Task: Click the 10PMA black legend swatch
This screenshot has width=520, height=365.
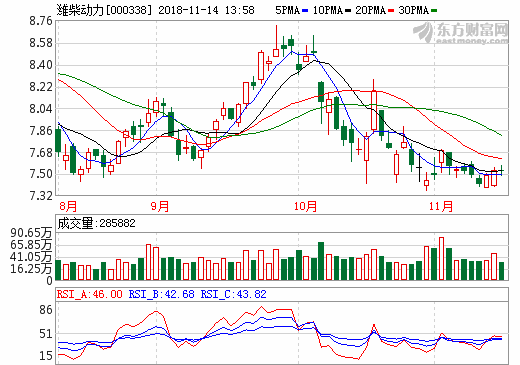Action: tap(348, 11)
